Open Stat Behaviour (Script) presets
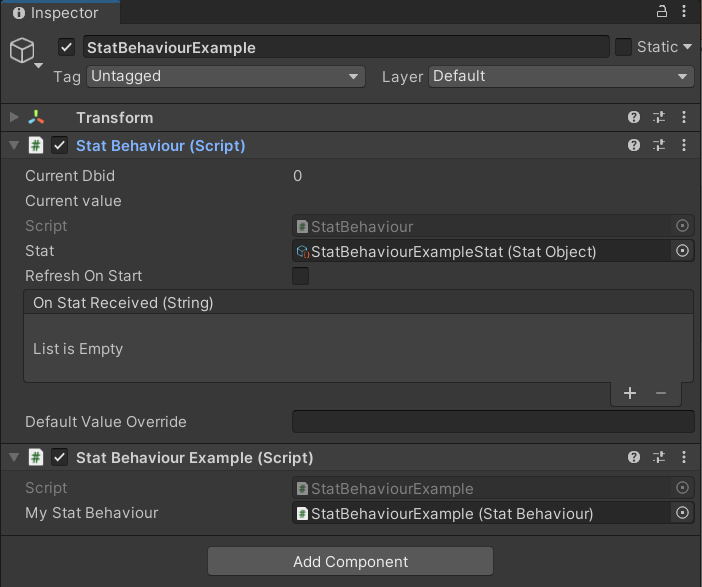Image resolution: width=702 pixels, height=587 pixels. coord(659,145)
